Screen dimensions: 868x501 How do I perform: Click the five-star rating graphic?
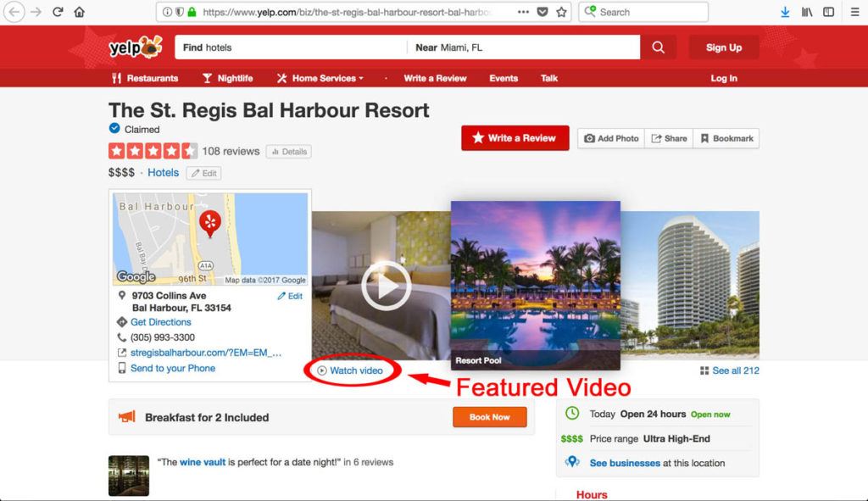tap(153, 151)
